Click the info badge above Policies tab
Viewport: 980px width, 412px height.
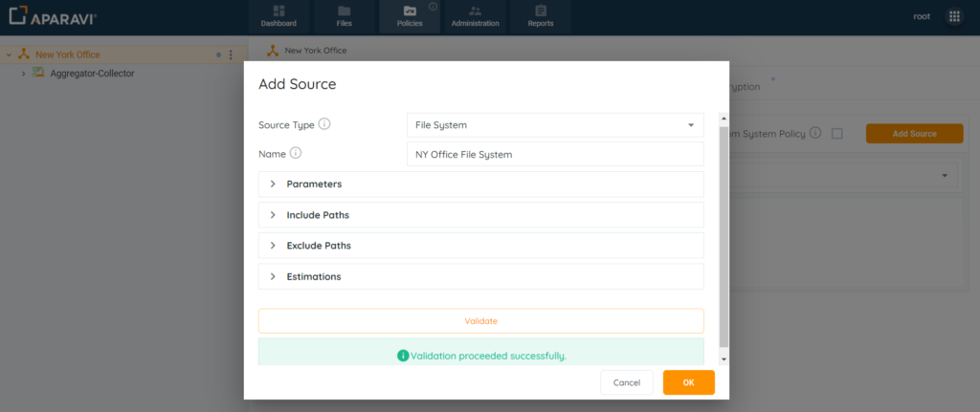click(433, 7)
